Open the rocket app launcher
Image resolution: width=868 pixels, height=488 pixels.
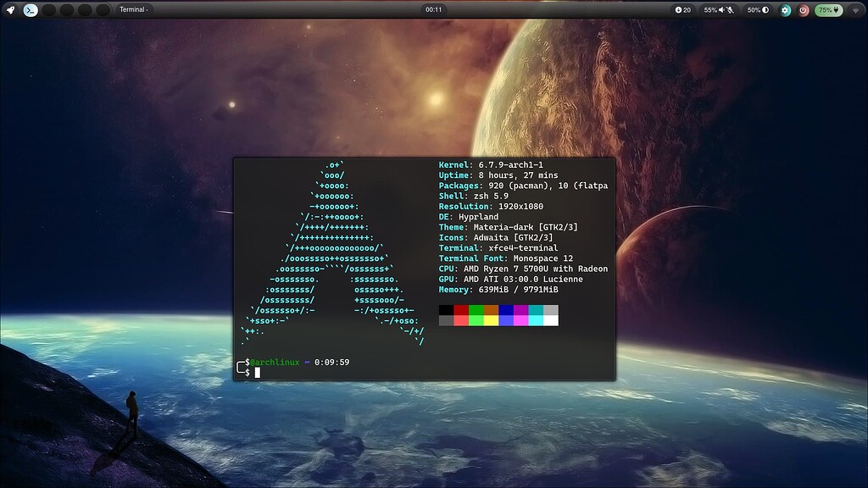click(x=10, y=9)
